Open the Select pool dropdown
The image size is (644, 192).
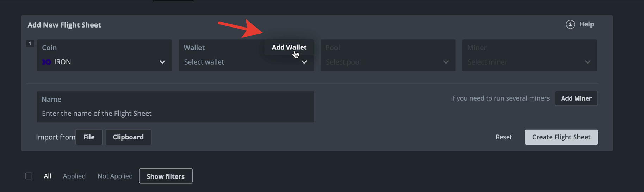tap(388, 55)
